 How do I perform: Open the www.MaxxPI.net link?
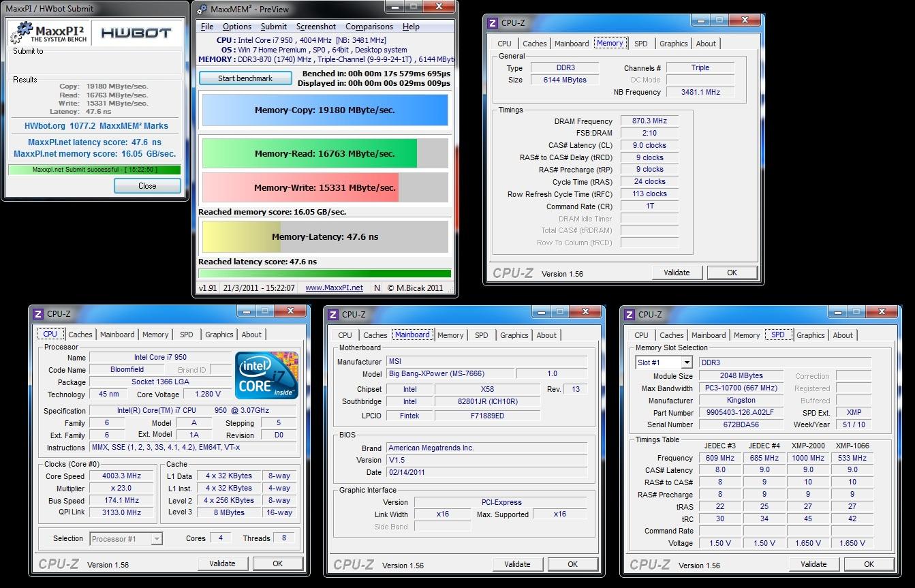coord(334,288)
